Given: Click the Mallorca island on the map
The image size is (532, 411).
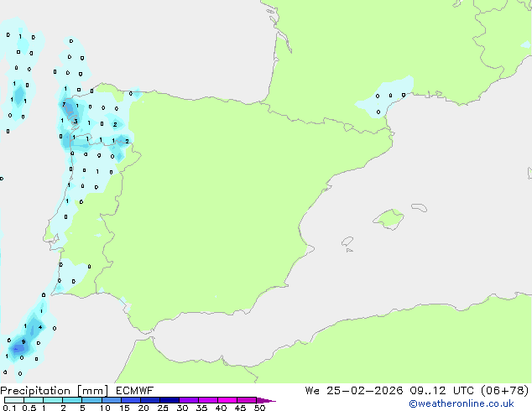Looking at the screenshot, I should click(389, 219).
